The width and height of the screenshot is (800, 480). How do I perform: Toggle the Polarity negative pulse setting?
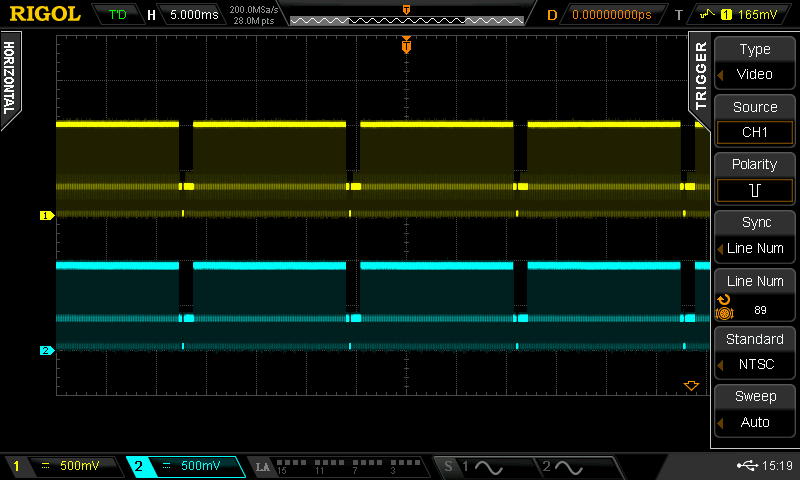(755, 190)
